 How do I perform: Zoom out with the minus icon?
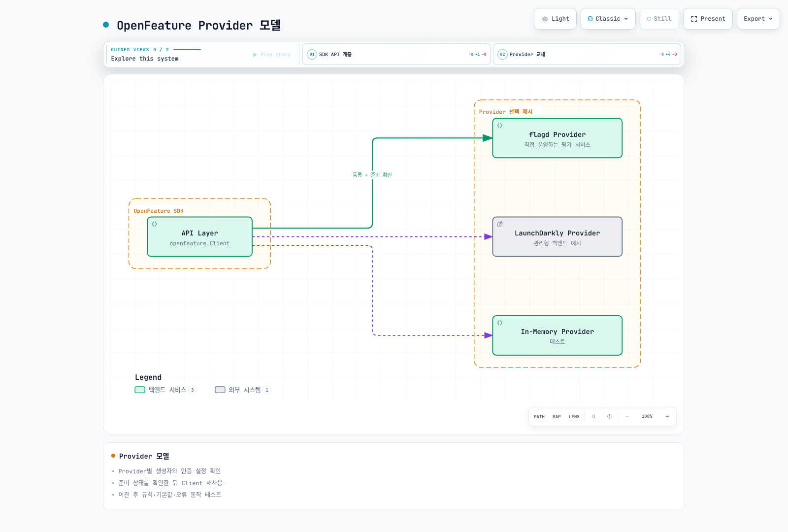(627, 417)
